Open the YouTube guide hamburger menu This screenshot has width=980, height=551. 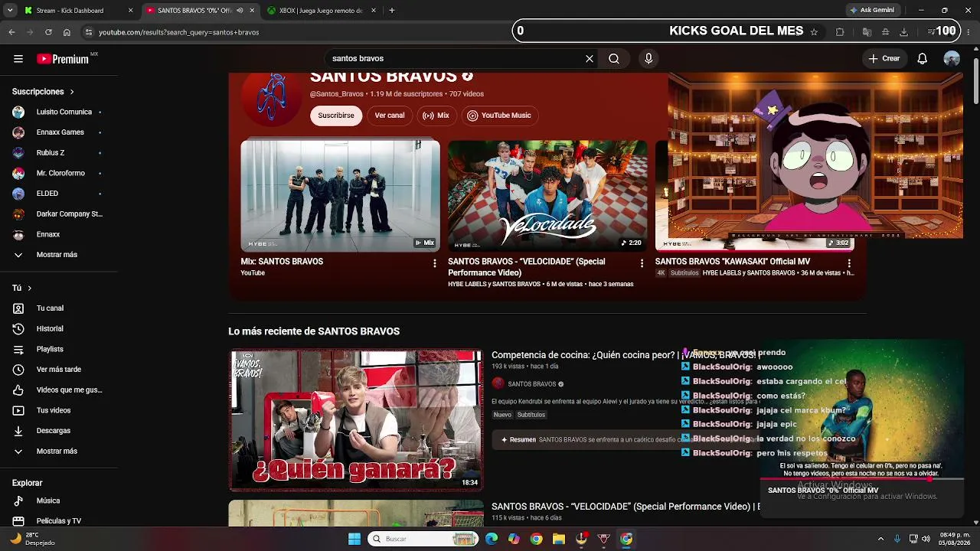(x=18, y=59)
